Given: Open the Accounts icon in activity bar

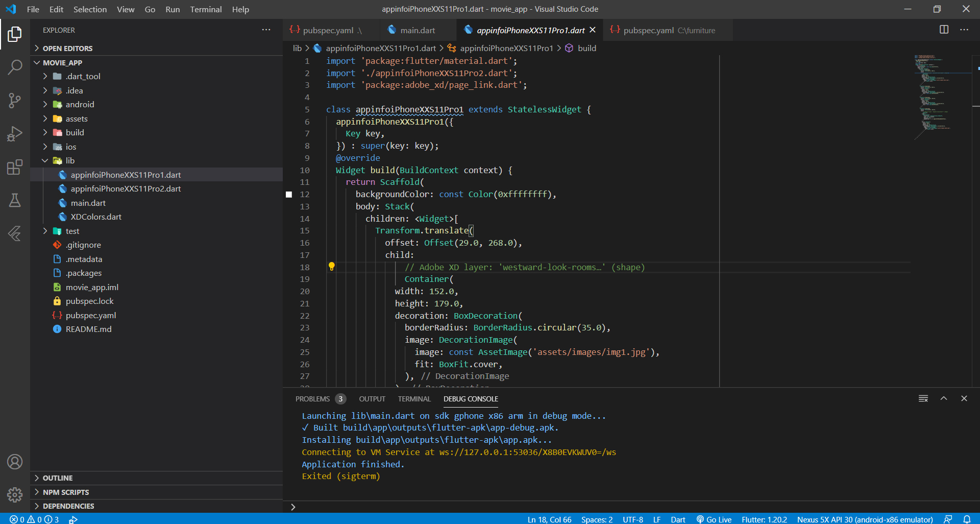Looking at the screenshot, I should pyautogui.click(x=15, y=462).
